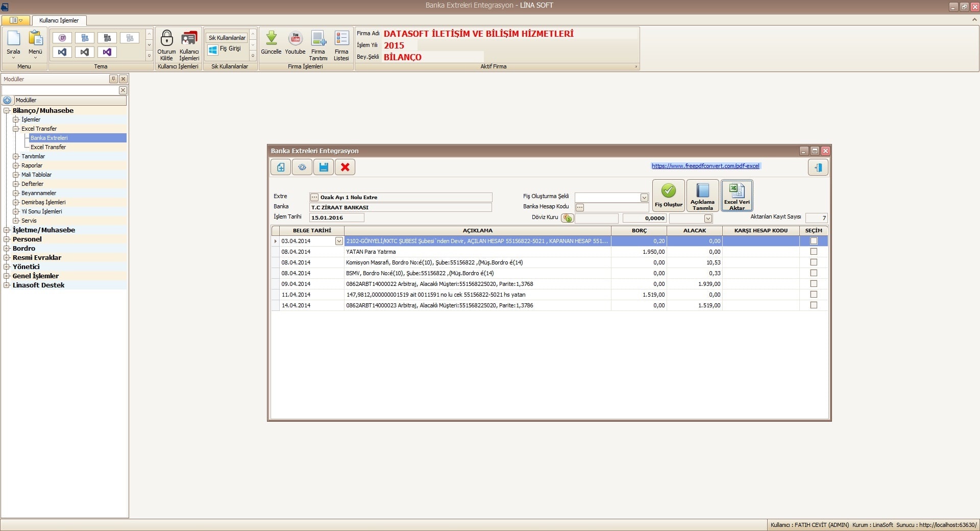Expand the Raporlar tree node
This screenshot has width=980, height=531.
point(16,165)
